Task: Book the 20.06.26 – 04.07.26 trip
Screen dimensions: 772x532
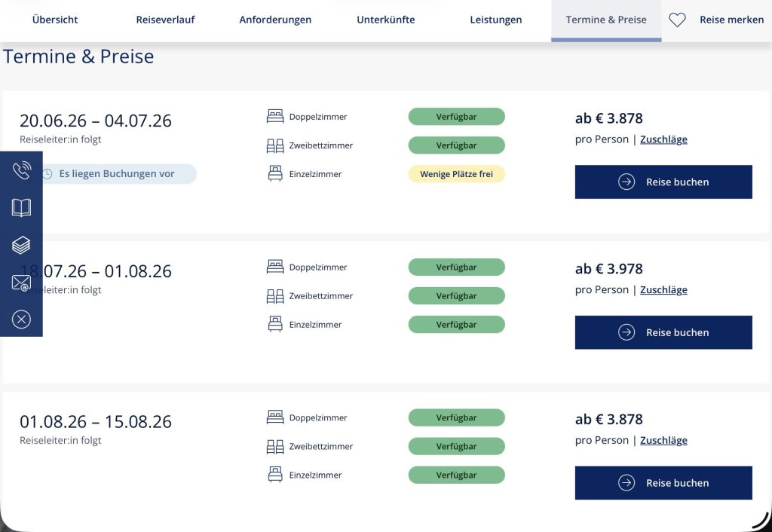Action: click(x=663, y=182)
